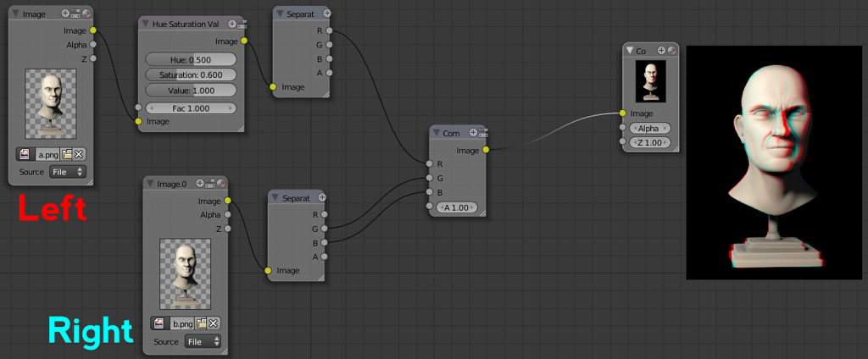Click the Co node preview thumbnail
The width and height of the screenshot is (868, 359).
[x=650, y=81]
